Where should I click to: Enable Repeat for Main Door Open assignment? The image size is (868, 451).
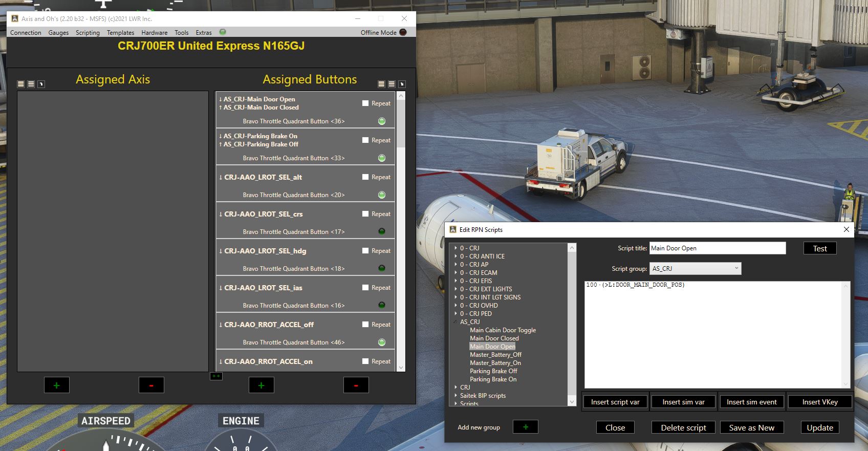pos(365,103)
